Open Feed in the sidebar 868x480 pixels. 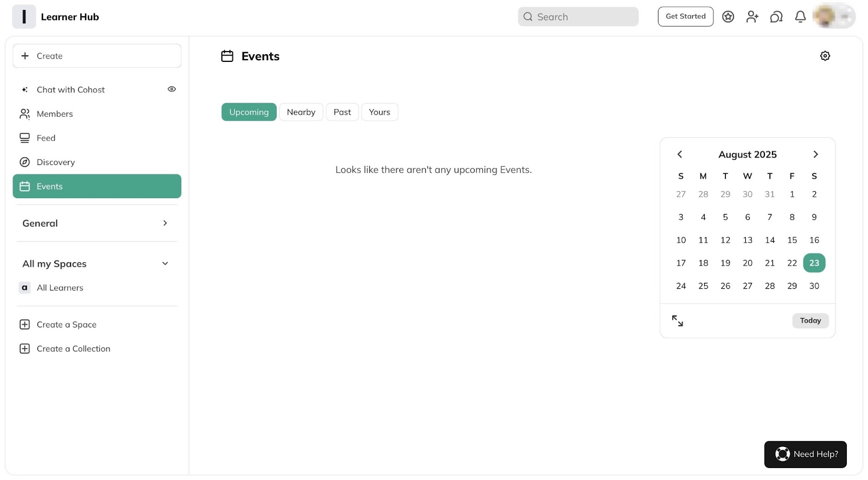pyautogui.click(x=97, y=138)
